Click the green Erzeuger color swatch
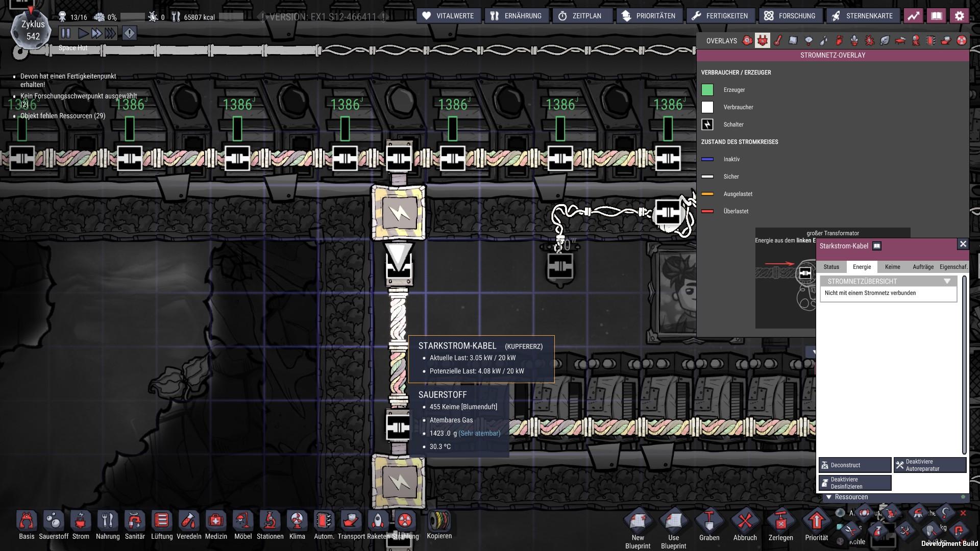Screen dimensions: 980x551 click(707, 90)
